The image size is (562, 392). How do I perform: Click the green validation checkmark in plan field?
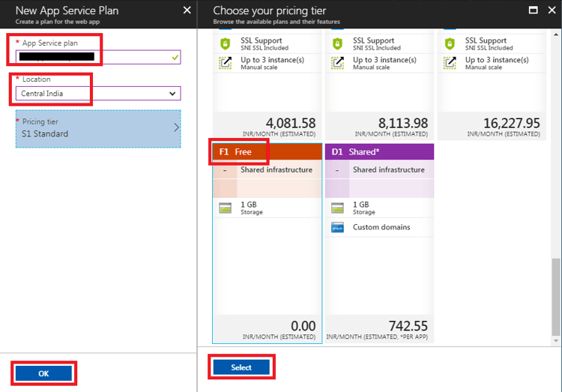click(x=175, y=57)
